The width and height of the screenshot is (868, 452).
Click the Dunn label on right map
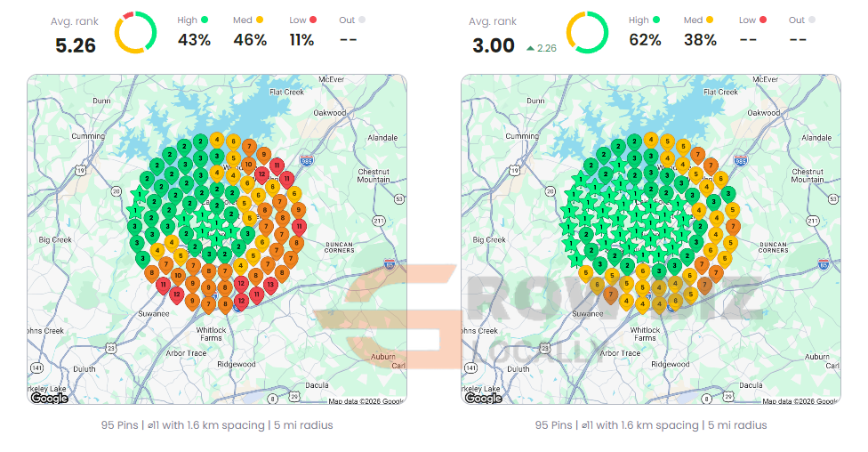pos(535,101)
